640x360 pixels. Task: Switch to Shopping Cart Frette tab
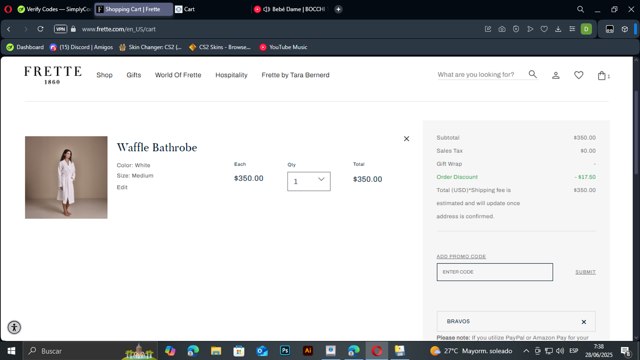pyautogui.click(x=133, y=9)
